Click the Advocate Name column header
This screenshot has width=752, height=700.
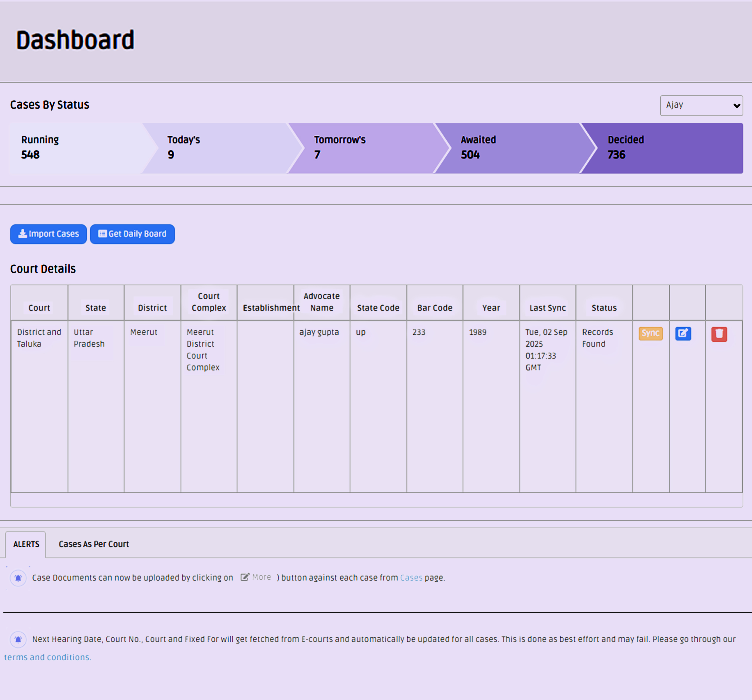click(x=322, y=302)
